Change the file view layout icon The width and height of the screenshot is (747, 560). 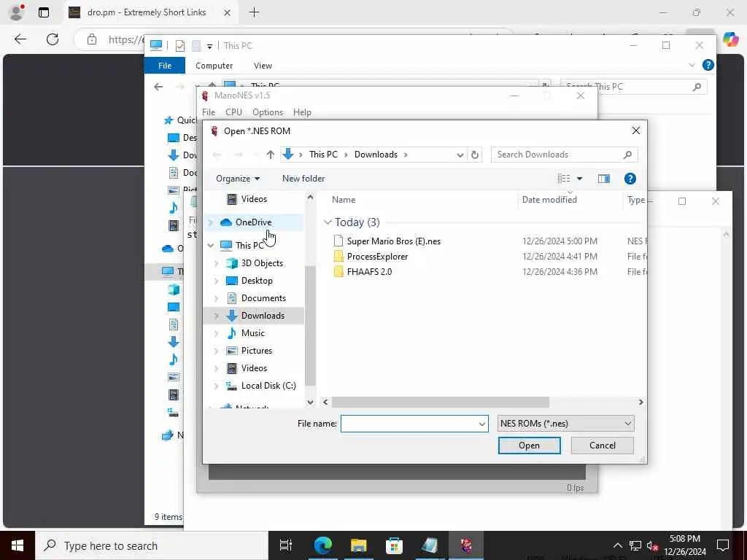(564, 179)
